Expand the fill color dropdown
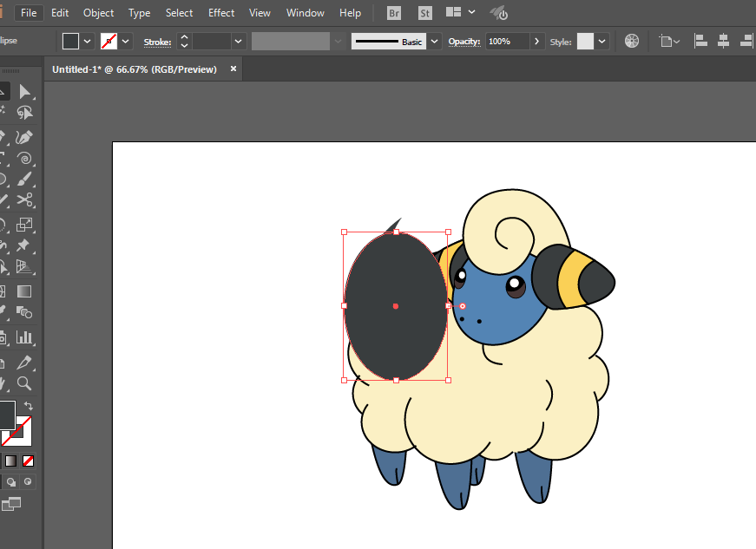Image resolution: width=756 pixels, height=549 pixels. coord(88,42)
